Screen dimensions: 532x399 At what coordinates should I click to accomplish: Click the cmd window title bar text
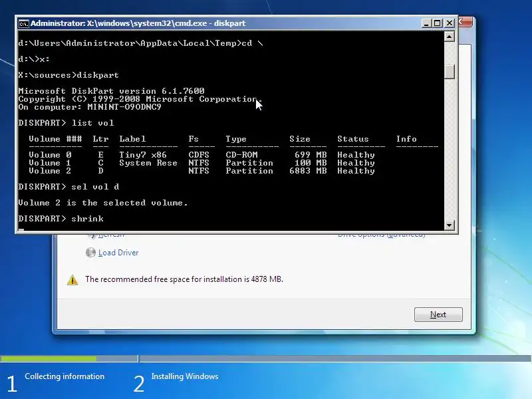tap(138, 23)
